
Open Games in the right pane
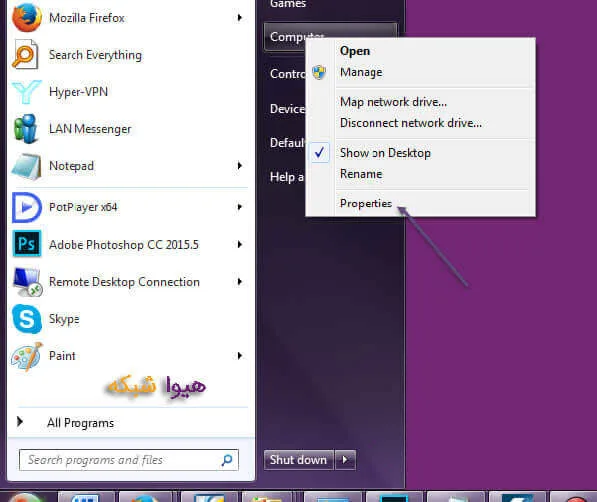[x=288, y=4]
